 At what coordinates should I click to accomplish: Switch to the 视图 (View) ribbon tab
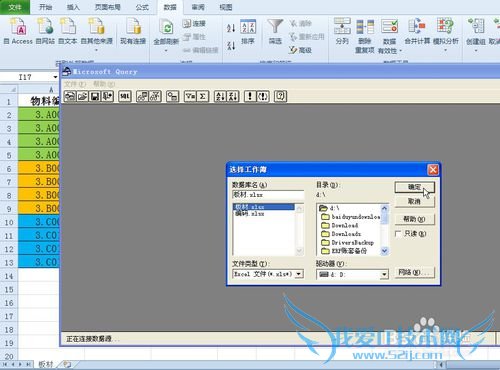pos(226,7)
